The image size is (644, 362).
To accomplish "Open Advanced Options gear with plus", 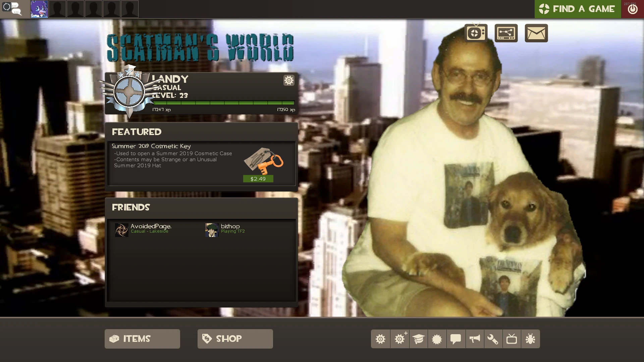I will [x=400, y=339].
